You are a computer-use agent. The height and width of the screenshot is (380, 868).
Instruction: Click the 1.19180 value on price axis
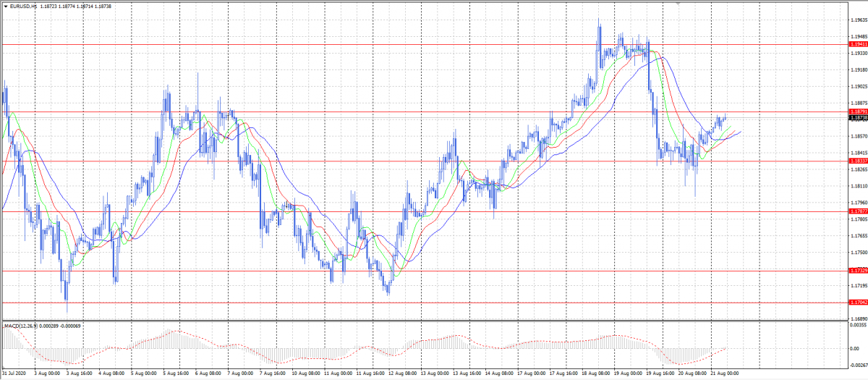[859, 70]
